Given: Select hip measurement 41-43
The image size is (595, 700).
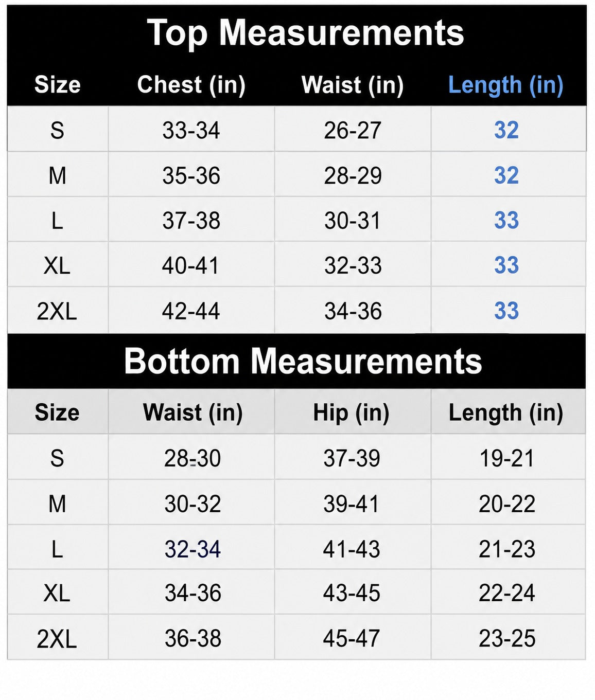Looking at the screenshot, I should click(351, 549).
